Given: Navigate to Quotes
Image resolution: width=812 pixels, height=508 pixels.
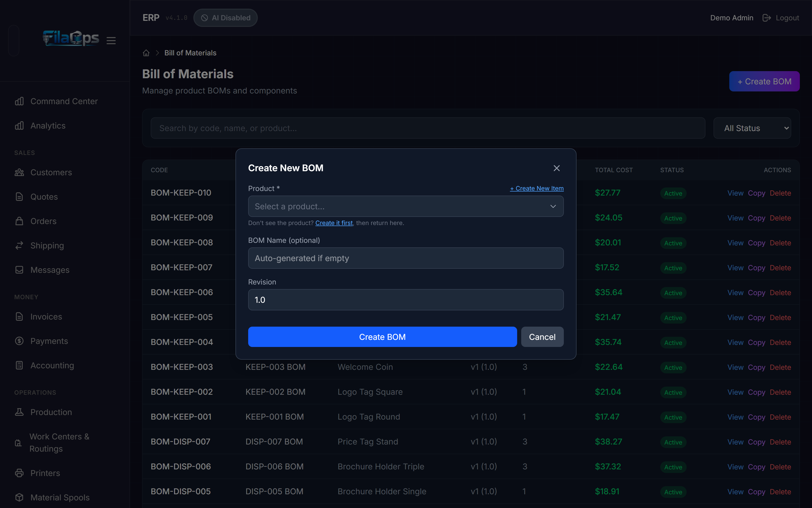Looking at the screenshot, I should pyautogui.click(x=44, y=197).
